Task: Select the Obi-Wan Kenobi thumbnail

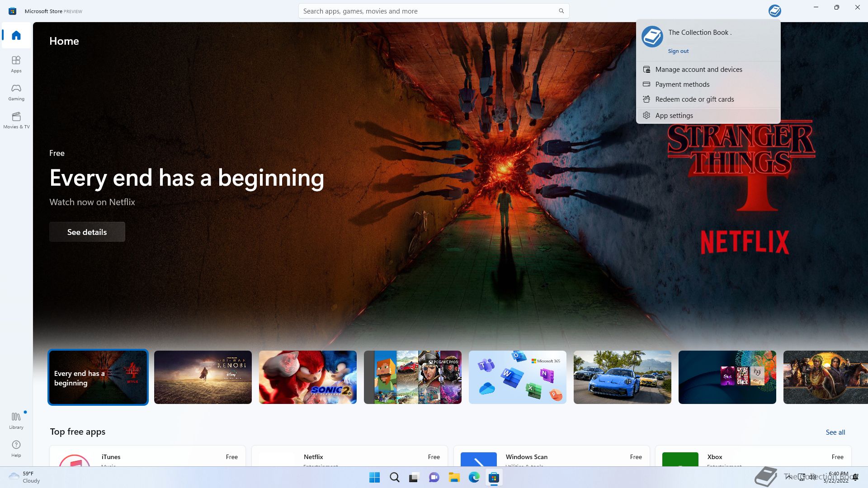Action: [203, 377]
